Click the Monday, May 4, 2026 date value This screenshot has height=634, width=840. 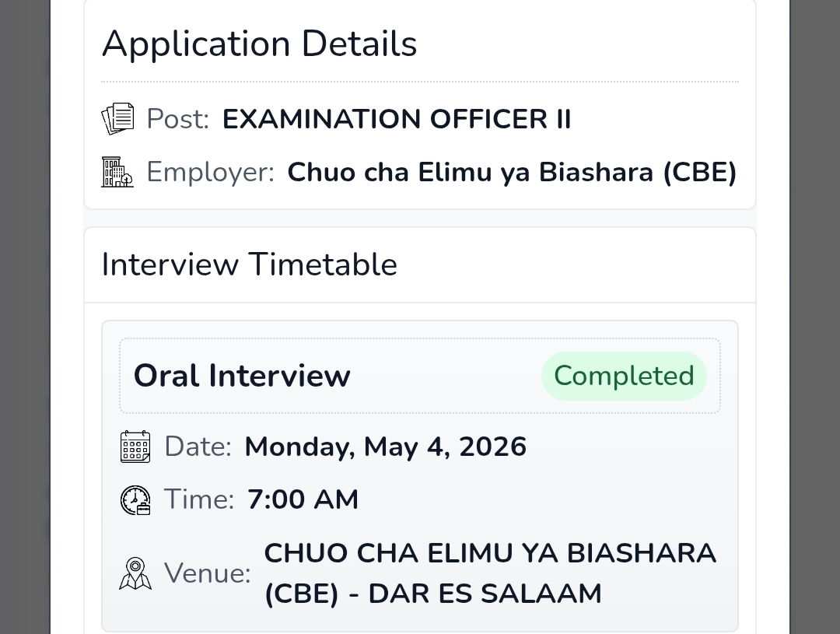tap(386, 447)
